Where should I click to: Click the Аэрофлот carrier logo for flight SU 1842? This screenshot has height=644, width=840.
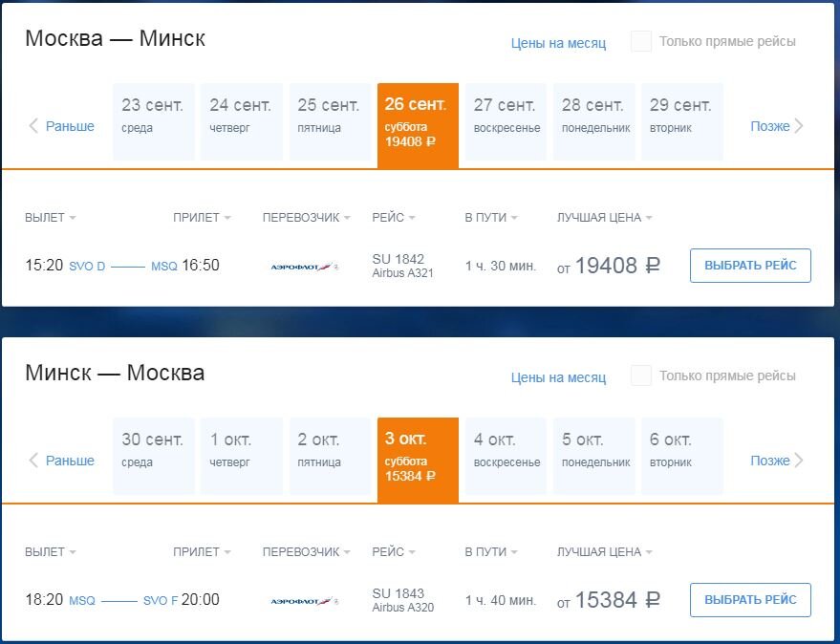click(x=304, y=267)
